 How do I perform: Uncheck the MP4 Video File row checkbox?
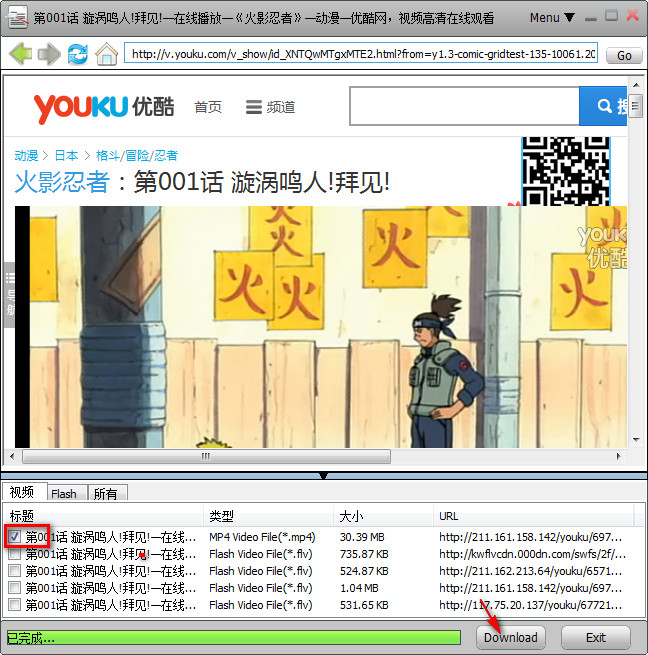pos(14,537)
